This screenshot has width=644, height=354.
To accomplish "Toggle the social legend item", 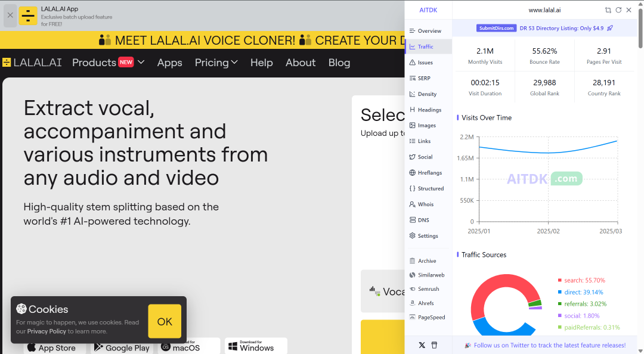I will point(578,316).
